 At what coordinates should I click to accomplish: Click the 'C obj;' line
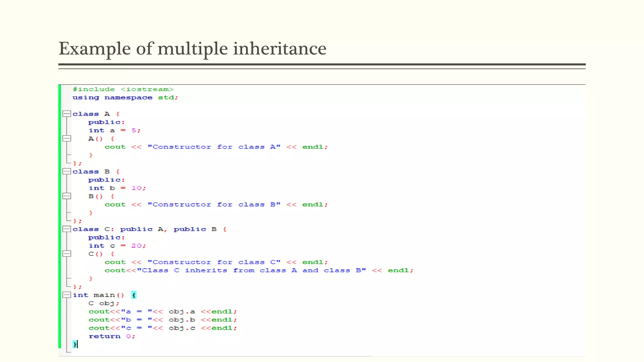coord(104,303)
